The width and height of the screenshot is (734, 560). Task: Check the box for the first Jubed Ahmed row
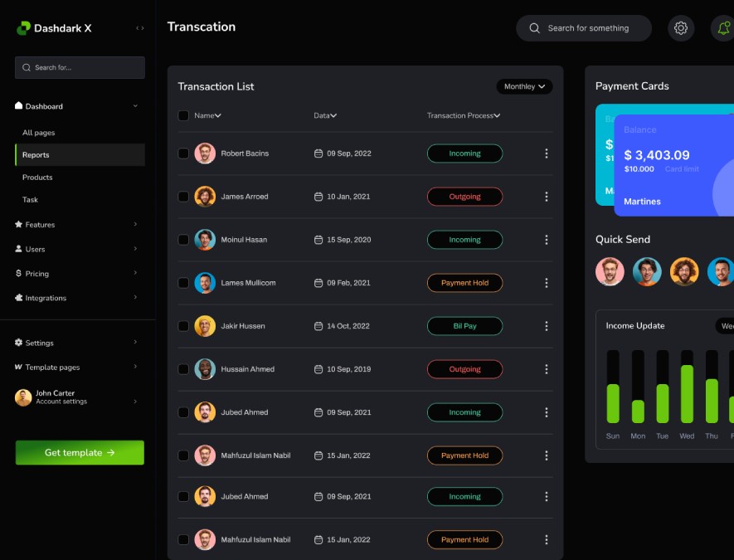point(183,412)
